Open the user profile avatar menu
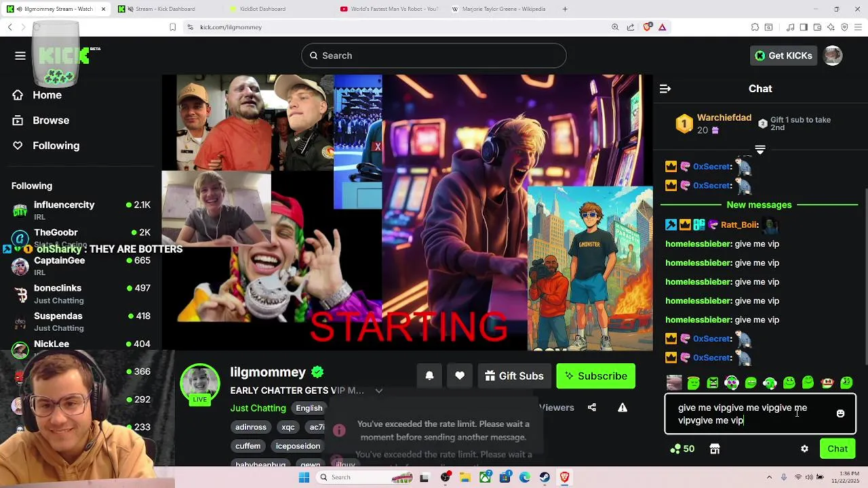This screenshot has width=868, height=488. point(833,56)
